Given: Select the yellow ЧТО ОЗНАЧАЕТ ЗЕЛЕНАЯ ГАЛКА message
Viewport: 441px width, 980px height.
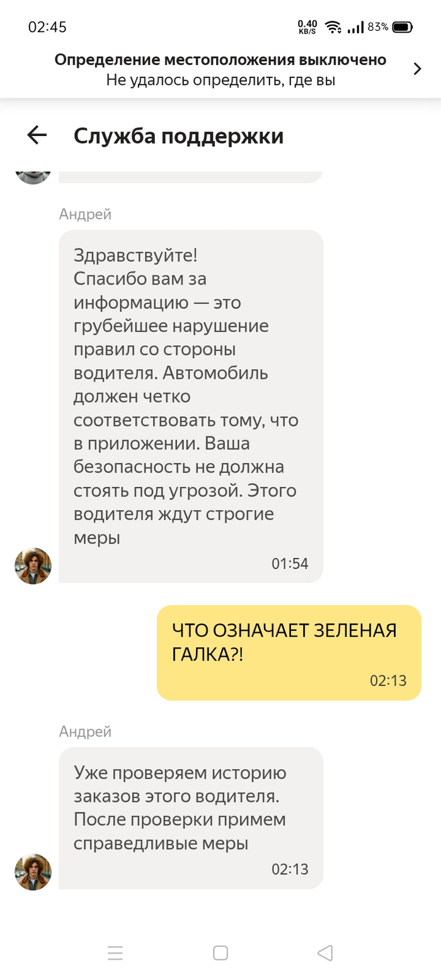Looking at the screenshot, I should point(289,652).
